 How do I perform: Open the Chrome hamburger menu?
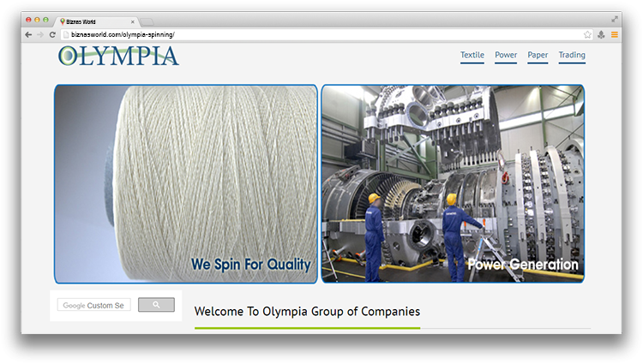(x=614, y=34)
